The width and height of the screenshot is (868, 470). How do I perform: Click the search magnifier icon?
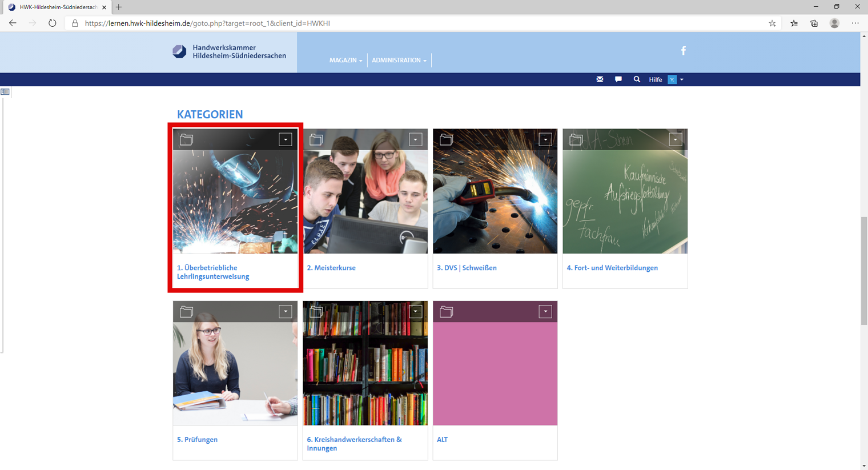click(637, 79)
